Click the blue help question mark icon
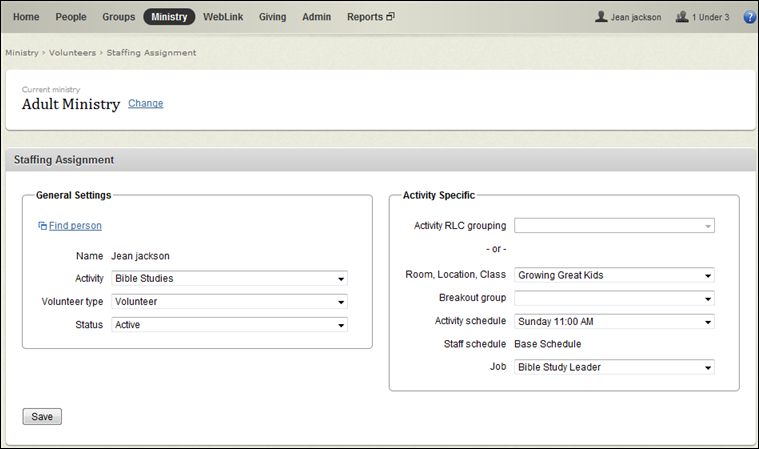The height and width of the screenshot is (449, 759). tap(749, 17)
